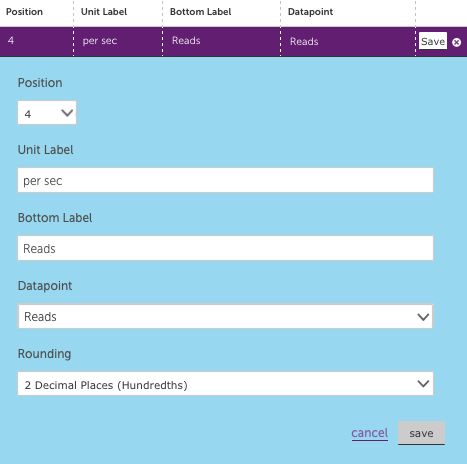
Task: Click the chevron arrow of Rounding select
Action: pyautogui.click(x=423, y=384)
